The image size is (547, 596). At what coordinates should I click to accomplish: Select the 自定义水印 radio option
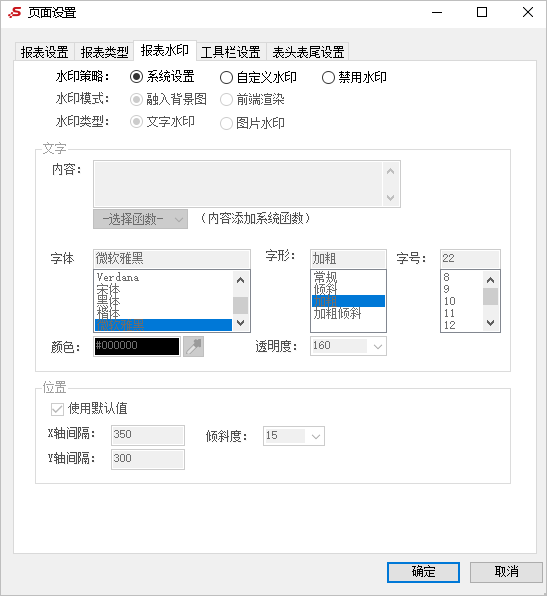258,78
